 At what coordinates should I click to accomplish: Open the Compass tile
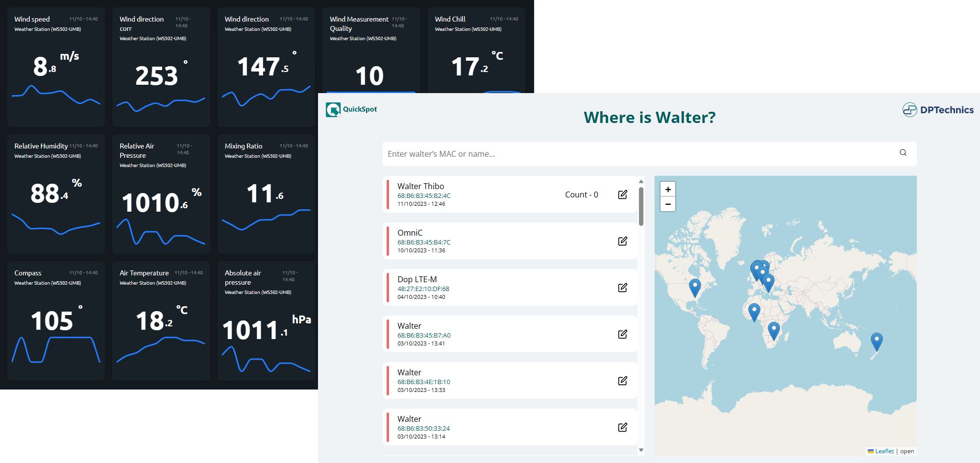pos(56,321)
